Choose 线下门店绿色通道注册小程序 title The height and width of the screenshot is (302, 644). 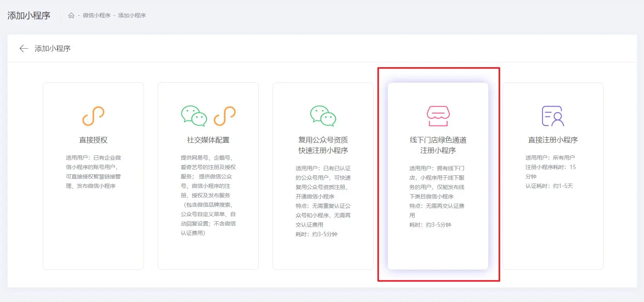438,145
